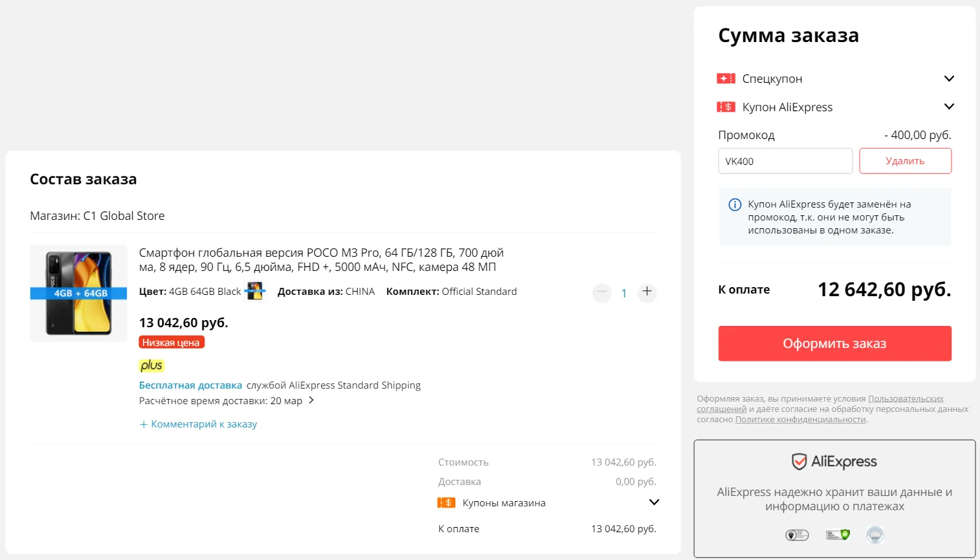The width and height of the screenshot is (980, 560).
Task: Click the Купон AliExpress coupon icon
Action: (x=726, y=107)
